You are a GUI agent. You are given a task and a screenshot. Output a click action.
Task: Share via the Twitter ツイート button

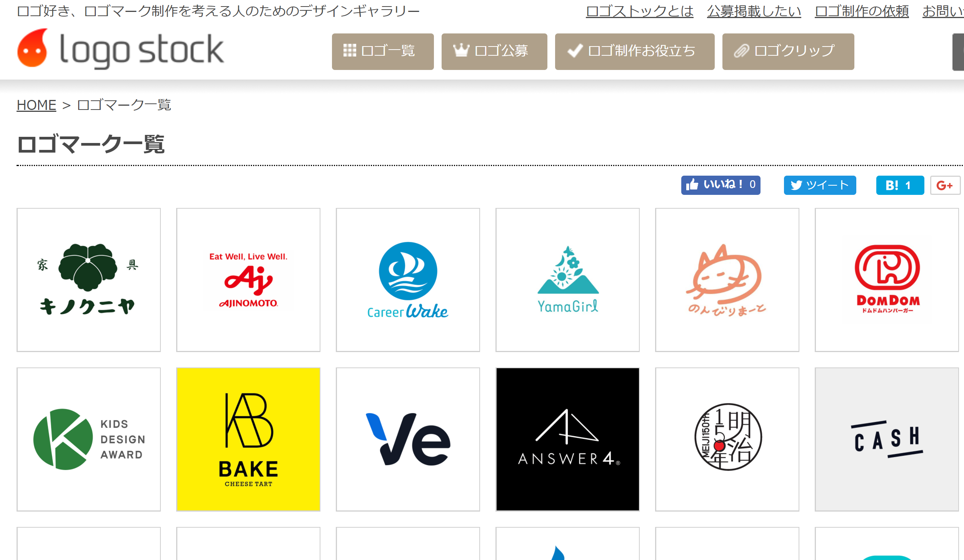pos(820,185)
